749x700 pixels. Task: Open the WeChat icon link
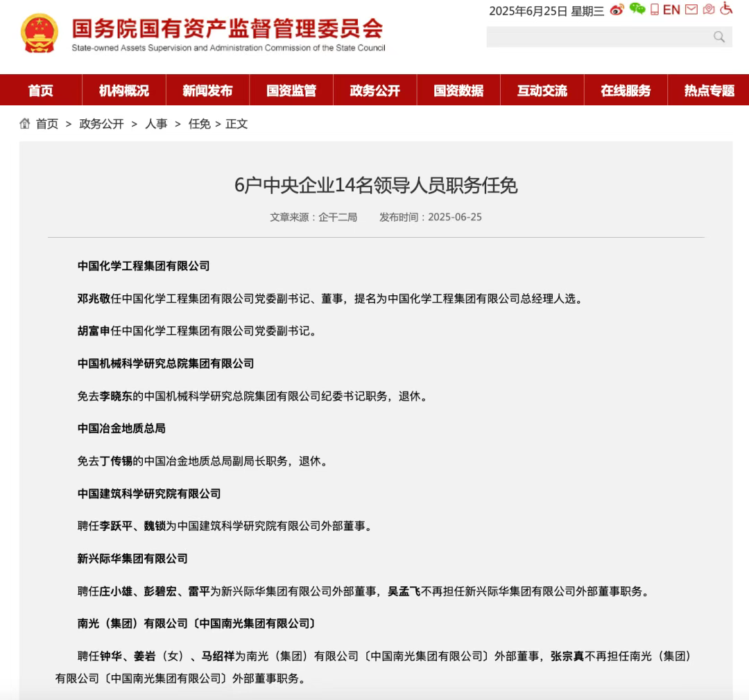click(x=637, y=8)
